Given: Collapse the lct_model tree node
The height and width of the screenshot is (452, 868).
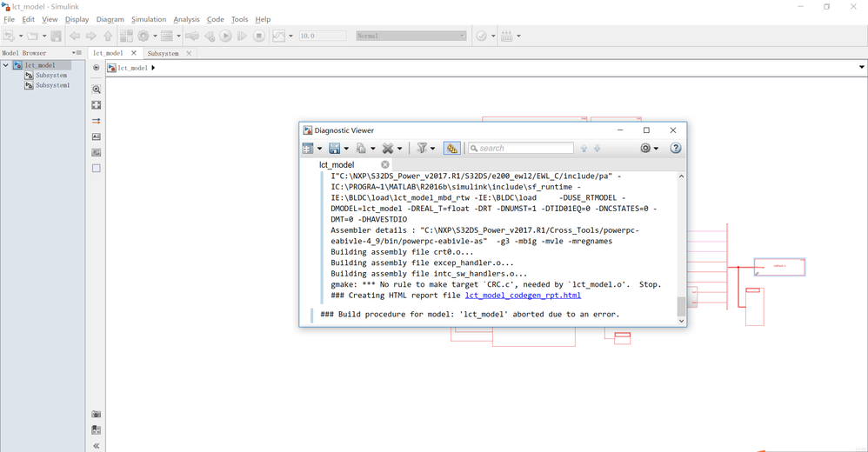Looking at the screenshot, I should (x=5, y=64).
